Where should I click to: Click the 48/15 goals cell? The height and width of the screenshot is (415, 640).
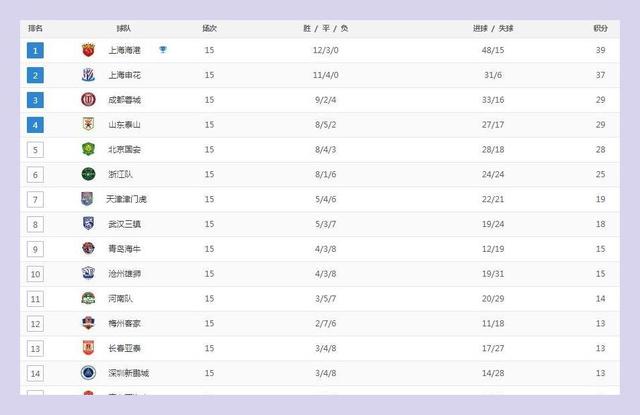[493, 50]
